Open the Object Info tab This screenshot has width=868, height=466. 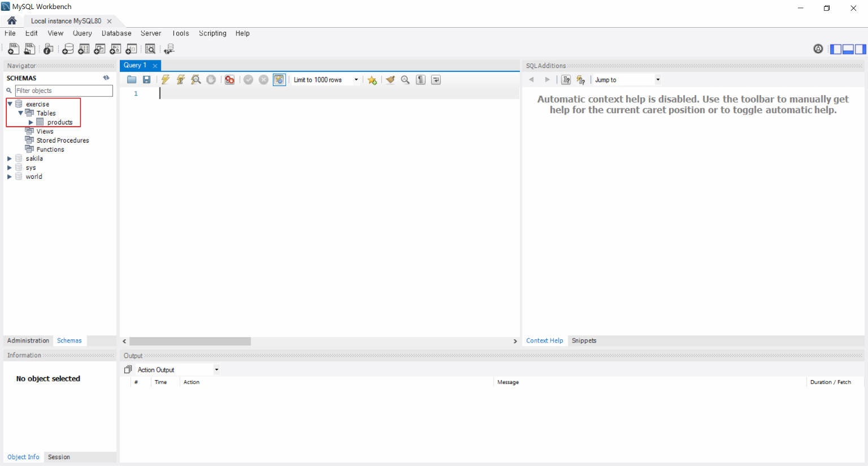tap(23, 457)
